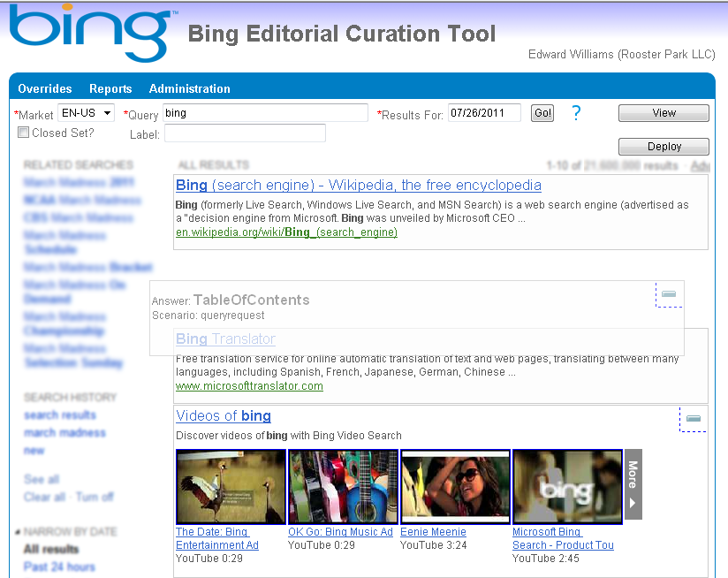The height and width of the screenshot is (578, 728).
Task: Open the Overrides menu
Action: click(45, 88)
